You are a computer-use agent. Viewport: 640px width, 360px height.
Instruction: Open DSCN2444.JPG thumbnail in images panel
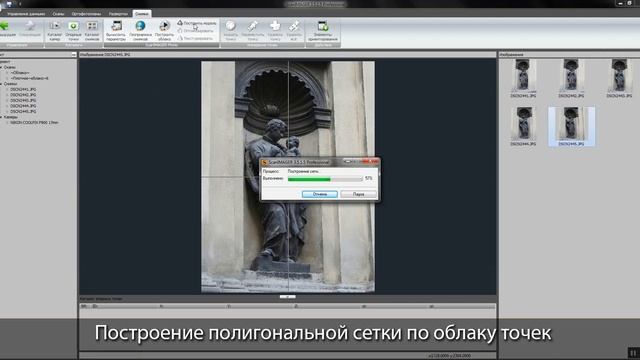(x=523, y=127)
